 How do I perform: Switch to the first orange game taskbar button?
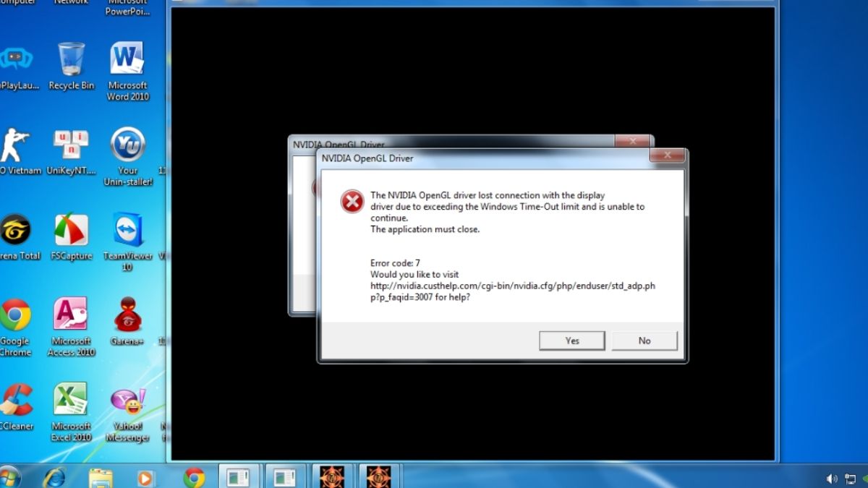pos(332,476)
